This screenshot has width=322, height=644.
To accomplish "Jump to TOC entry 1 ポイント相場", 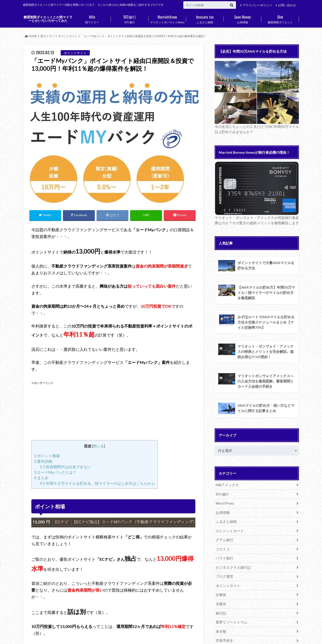I will click(x=47, y=456).
